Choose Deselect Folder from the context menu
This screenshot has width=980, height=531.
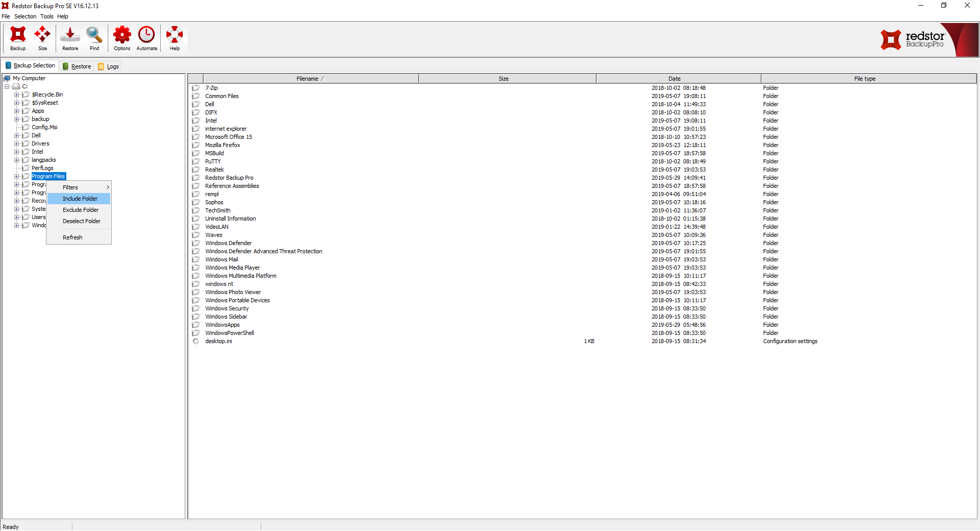click(x=79, y=221)
